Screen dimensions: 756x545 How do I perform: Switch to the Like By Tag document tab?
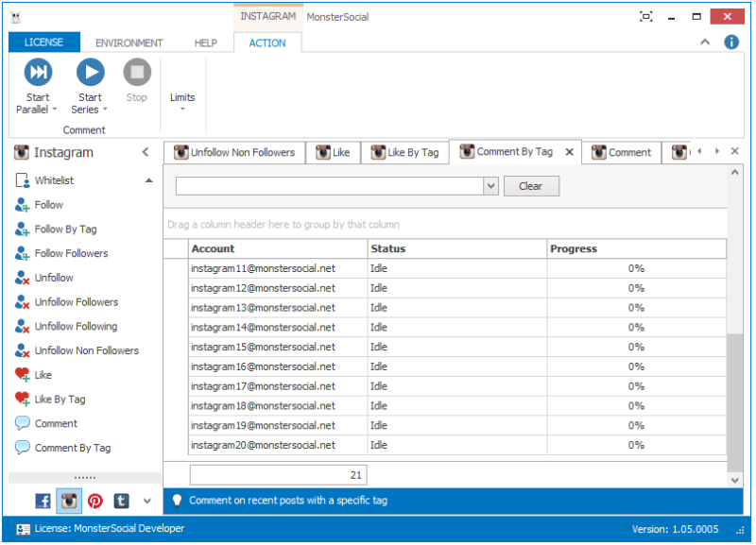[x=404, y=153]
